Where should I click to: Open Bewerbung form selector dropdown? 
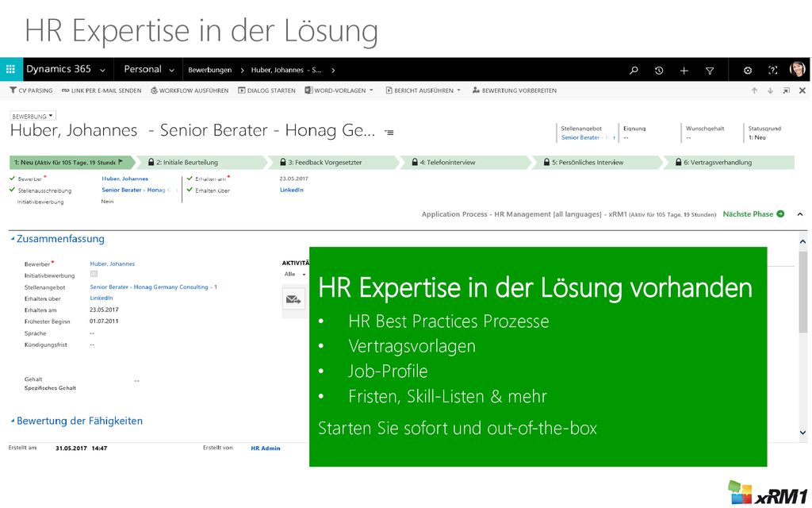[x=33, y=116]
